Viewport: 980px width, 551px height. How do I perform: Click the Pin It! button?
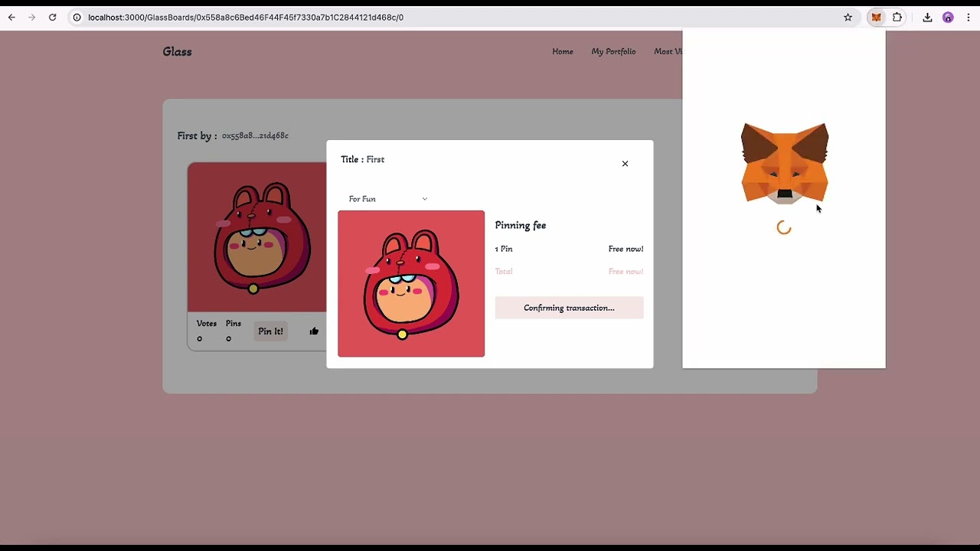[x=270, y=331]
